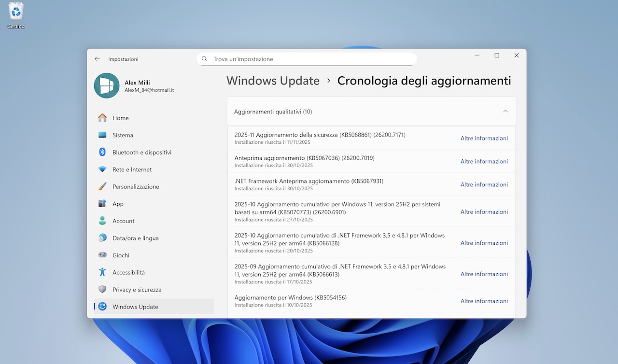Click the Windows Update breadcrumb
The height and width of the screenshot is (364, 618).
click(x=273, y=81)
